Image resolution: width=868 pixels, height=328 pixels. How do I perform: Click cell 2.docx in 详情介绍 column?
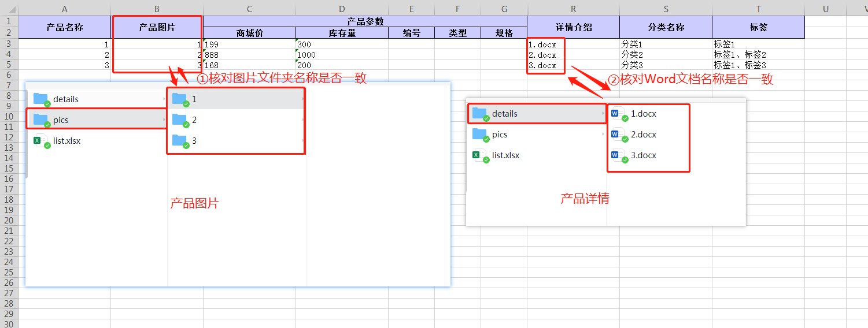[x=573, y=54]
